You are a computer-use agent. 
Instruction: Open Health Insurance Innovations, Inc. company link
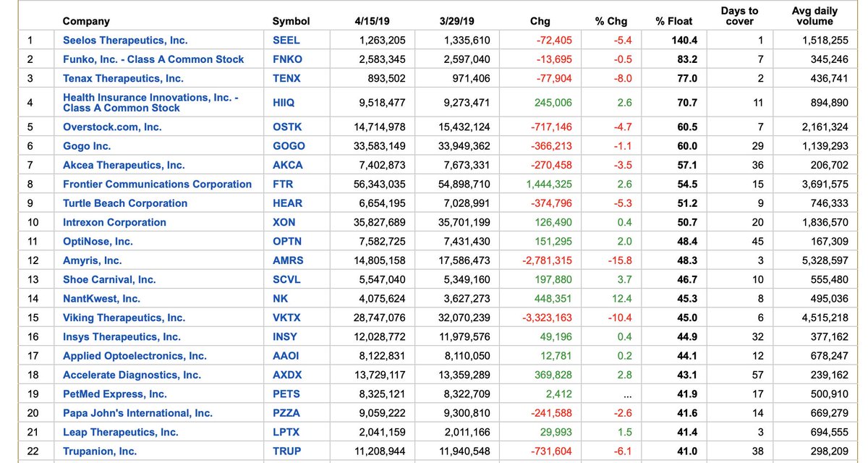coord(150,103)
